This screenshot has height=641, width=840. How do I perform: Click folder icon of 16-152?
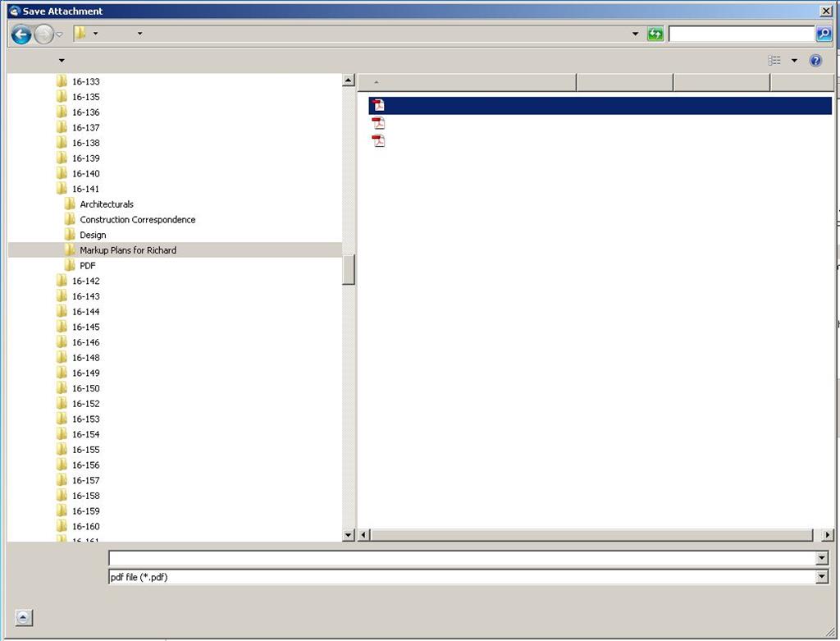click(62, 404)
